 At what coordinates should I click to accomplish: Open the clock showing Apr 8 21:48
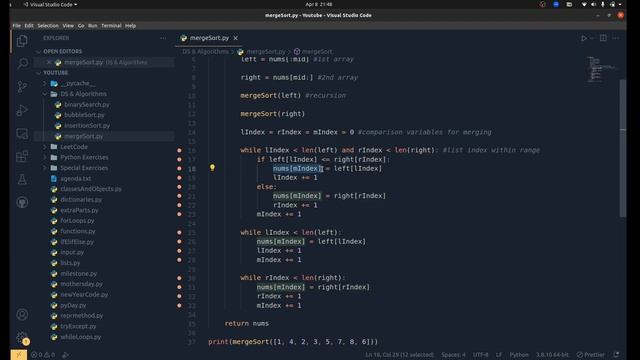point(318,4)
